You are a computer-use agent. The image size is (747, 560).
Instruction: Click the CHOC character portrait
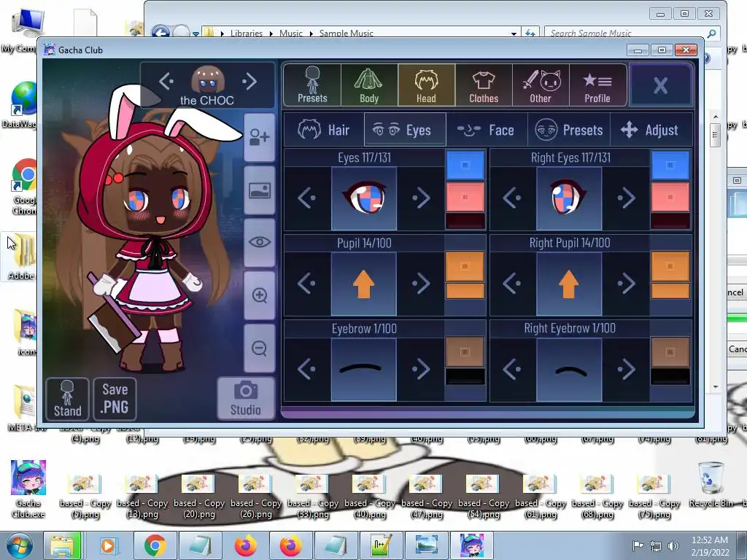click(208, 79)
